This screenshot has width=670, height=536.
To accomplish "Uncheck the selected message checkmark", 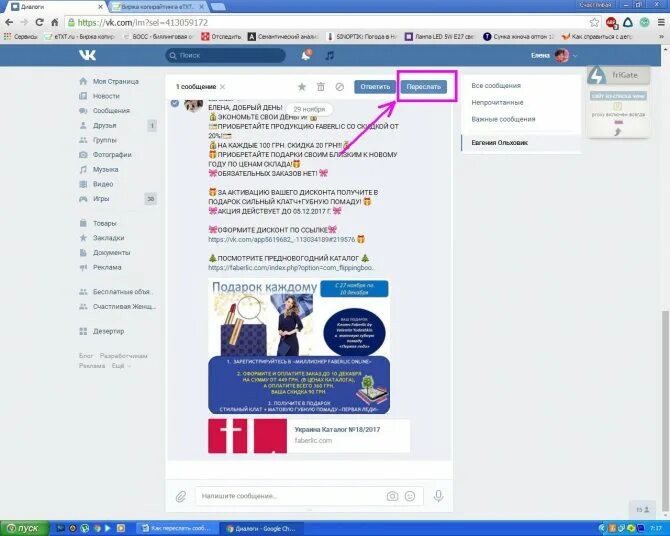I will (174, 103).
